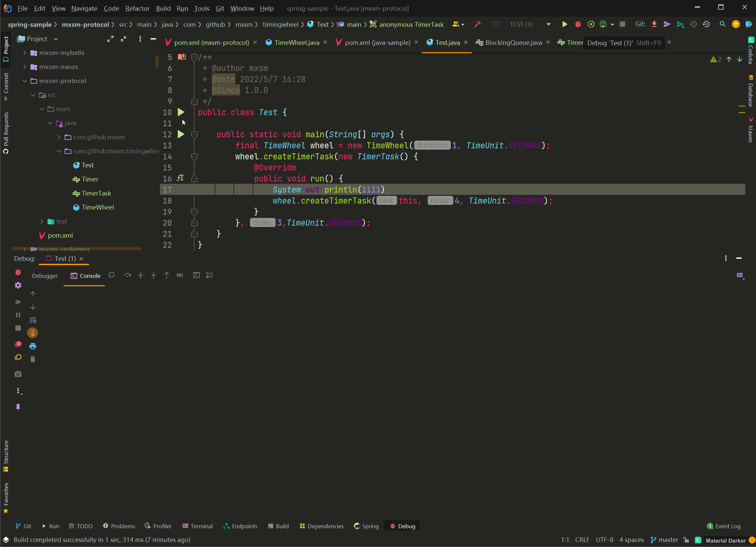The height and width of the screenshot is (547, 756).
Task: Resume the paused program
Action: click(x=18, y=302)
